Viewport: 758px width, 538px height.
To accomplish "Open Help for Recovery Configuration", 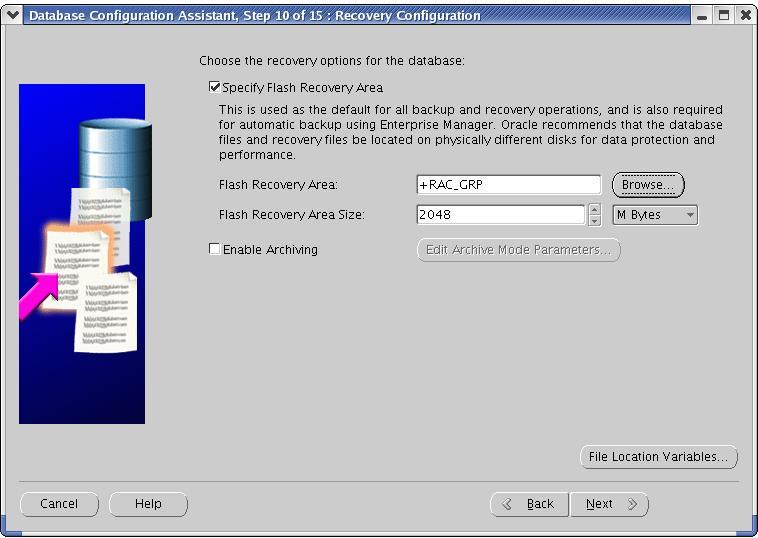I will [x=148, y=504].
